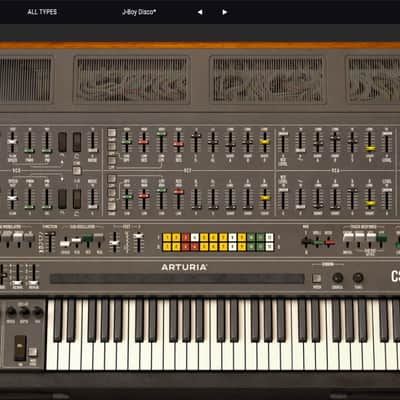Click the first chorus knob beside the square button
Screen dimensions: 400x400
(338, 277)
